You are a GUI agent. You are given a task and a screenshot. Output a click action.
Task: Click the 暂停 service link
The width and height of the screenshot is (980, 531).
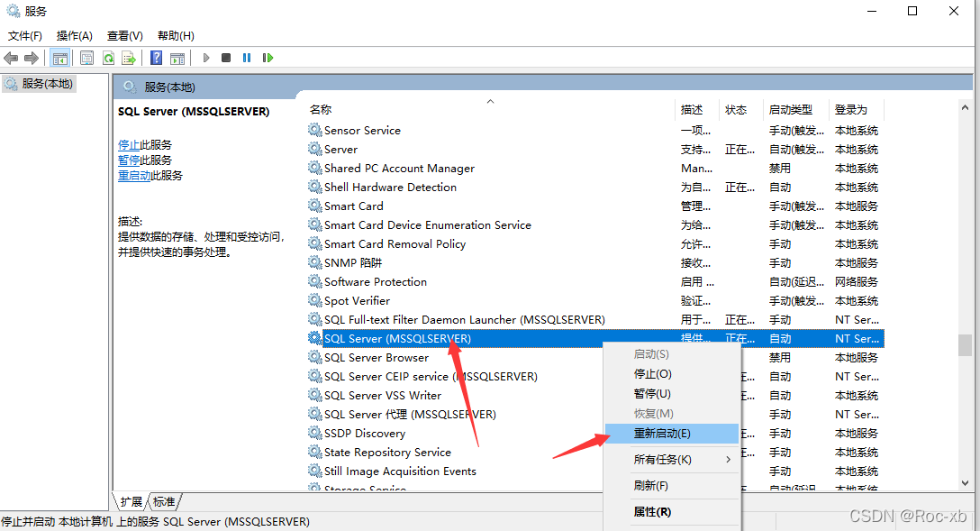[129, 160]
